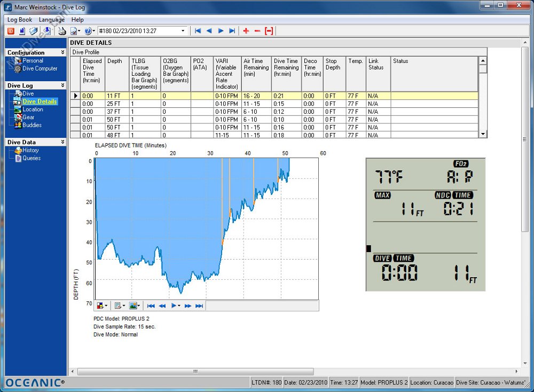Open Personal configuration in sidebar

pyautogui.click(x=33, y=60)
